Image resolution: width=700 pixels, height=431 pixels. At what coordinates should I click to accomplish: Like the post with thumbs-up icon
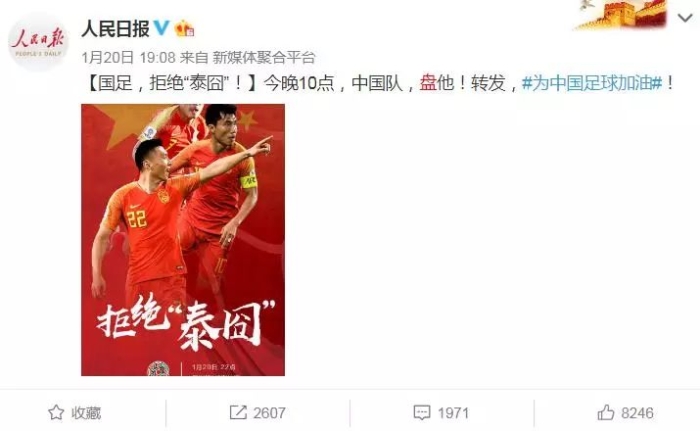(606, 412)
